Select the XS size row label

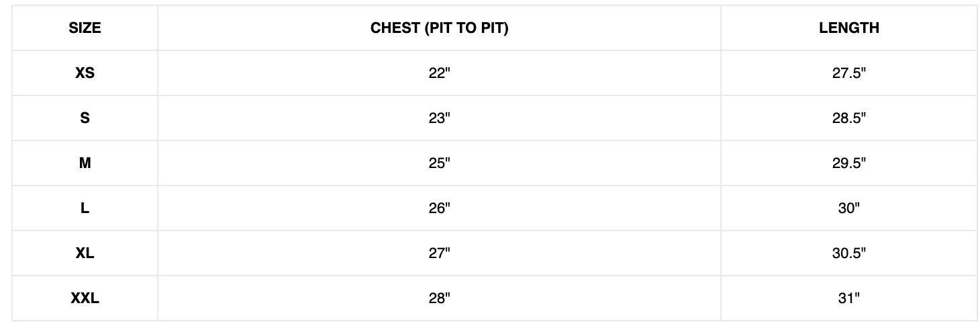[x=85, y=73]
